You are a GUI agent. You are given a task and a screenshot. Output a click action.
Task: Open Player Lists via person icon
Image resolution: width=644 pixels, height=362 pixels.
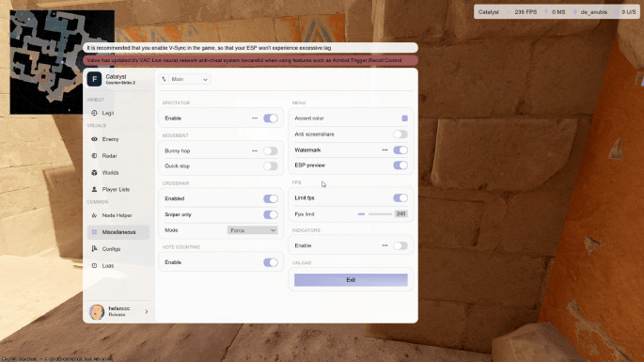pos(94,189)
